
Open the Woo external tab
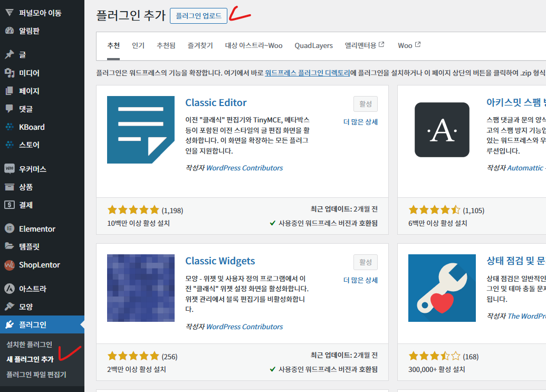pos(409,45)
